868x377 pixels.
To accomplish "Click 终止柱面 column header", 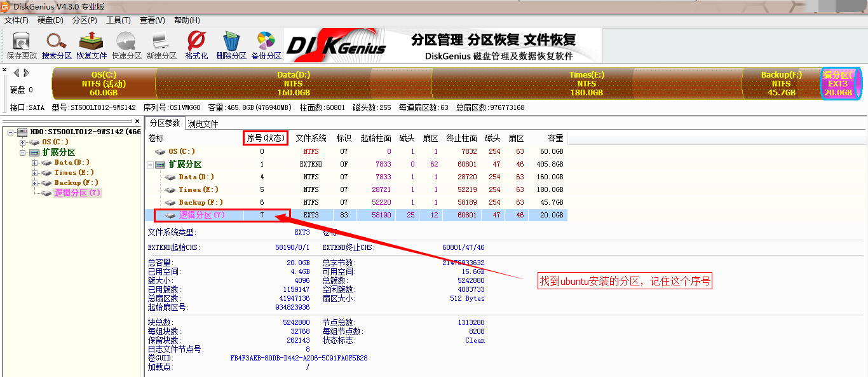I will pos(461,138).
